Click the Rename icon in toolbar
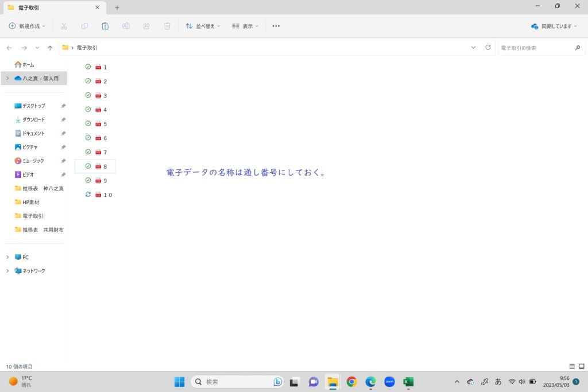Viewport: 588px width, 392px height. point(126,26)
